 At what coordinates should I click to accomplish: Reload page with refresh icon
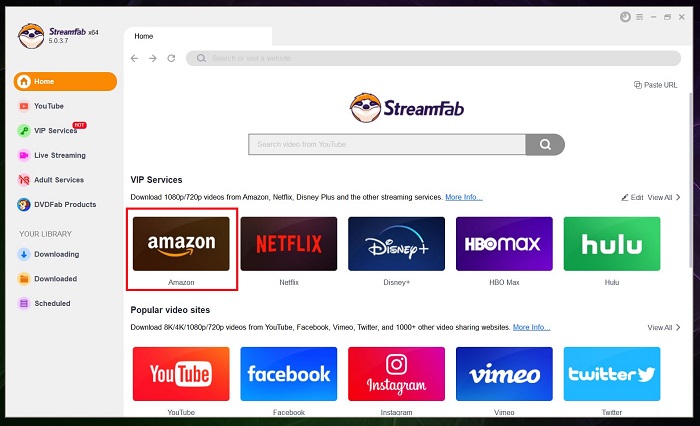[171, 58]
